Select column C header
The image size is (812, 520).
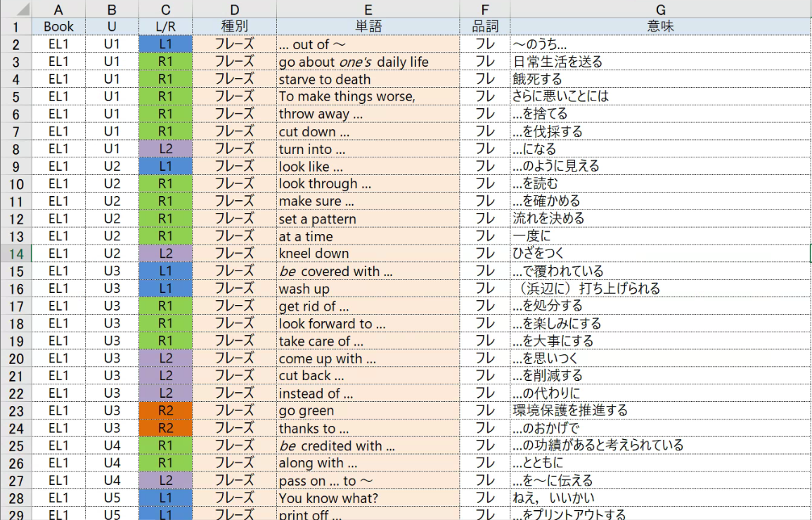165,9
